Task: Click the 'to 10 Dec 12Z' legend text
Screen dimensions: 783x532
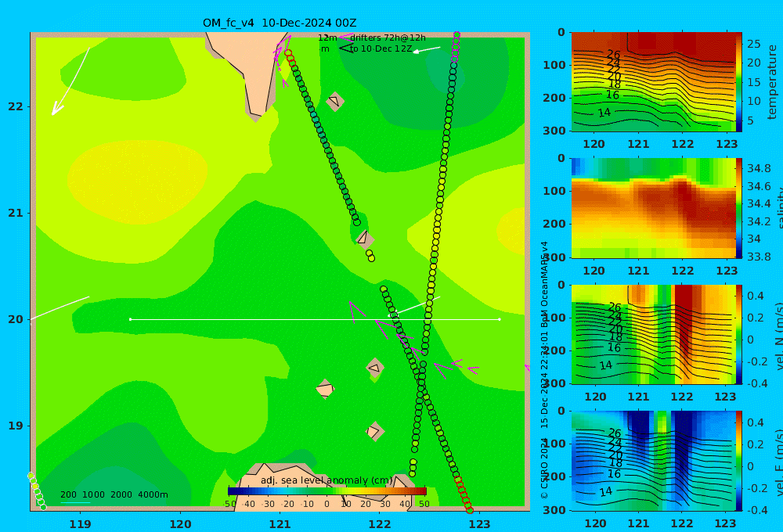Action: [x=381, y=49]
